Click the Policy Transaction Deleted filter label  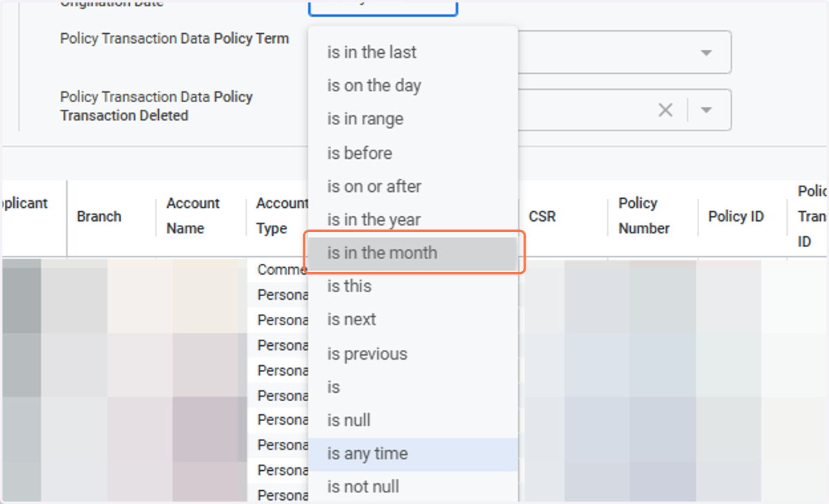(x=157, y=106)
